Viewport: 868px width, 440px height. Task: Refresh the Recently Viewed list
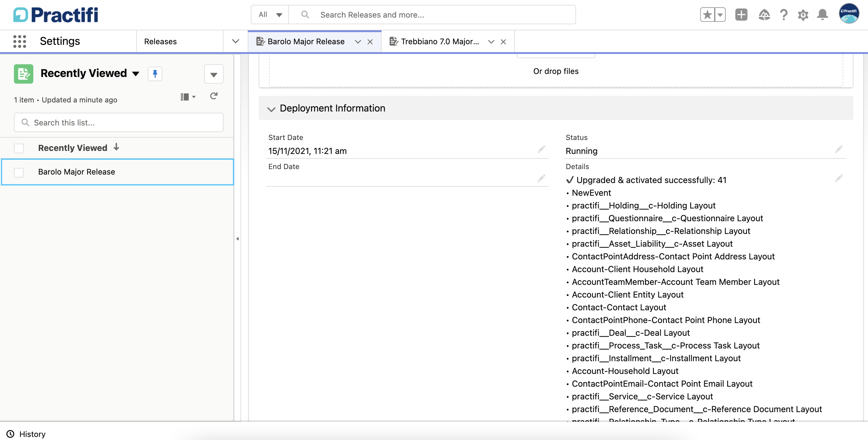214,96
